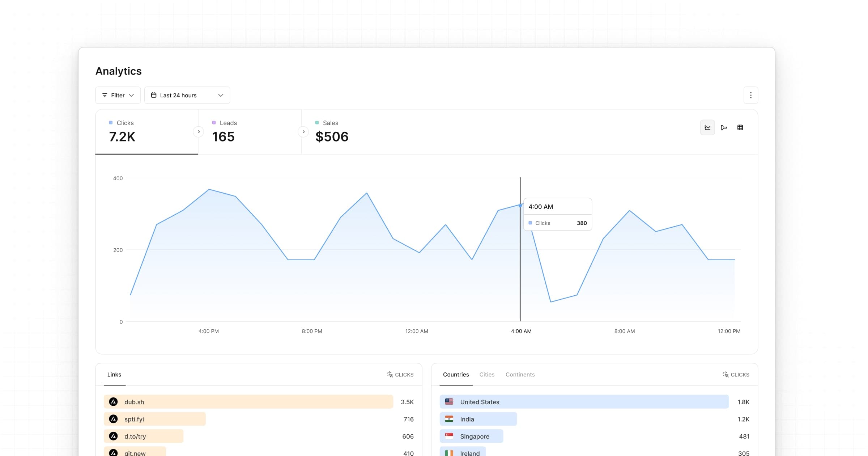
Task: Switch to the Continents tab
Action: (520, 375)
